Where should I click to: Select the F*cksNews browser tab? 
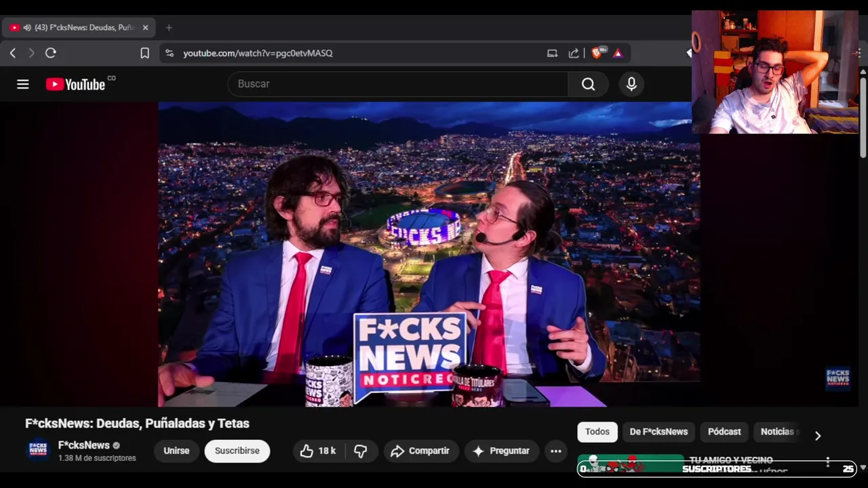click(x=79, y=28)
